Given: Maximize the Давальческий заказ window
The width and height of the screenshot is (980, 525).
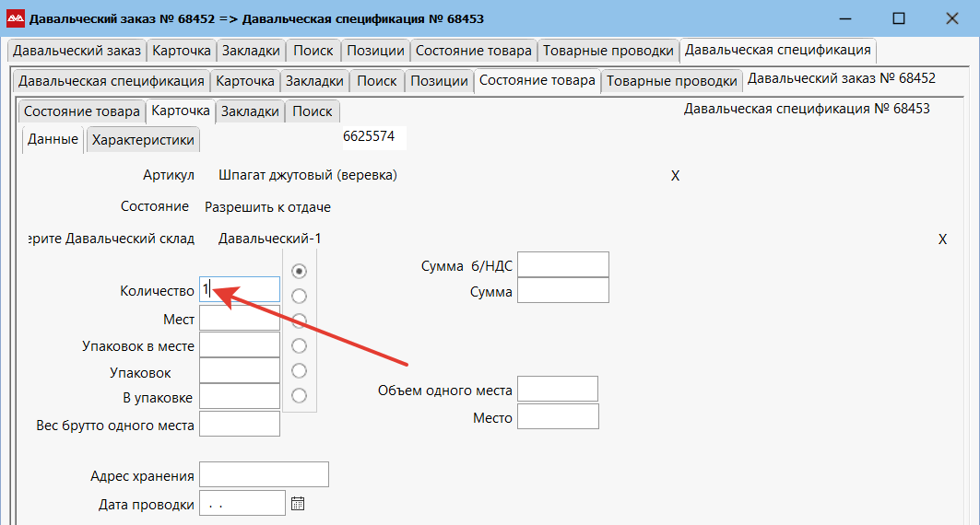Looking at the screenshot, I should [898, 18].
